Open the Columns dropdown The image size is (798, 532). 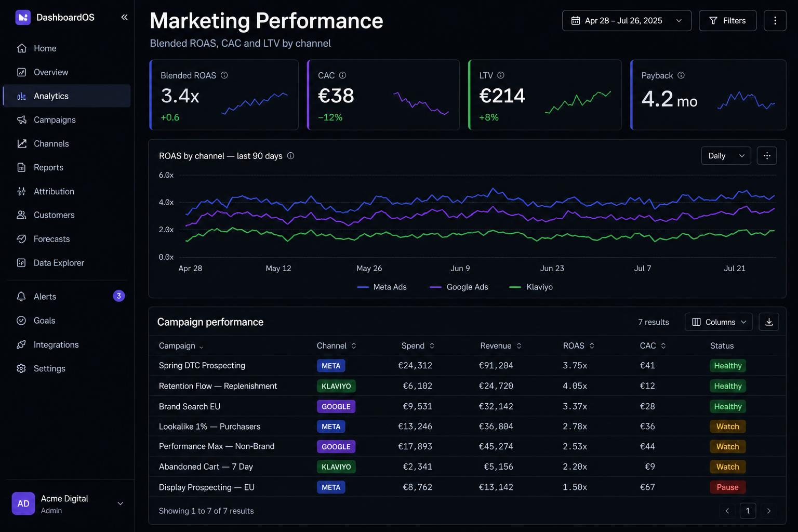coord(719,322)
